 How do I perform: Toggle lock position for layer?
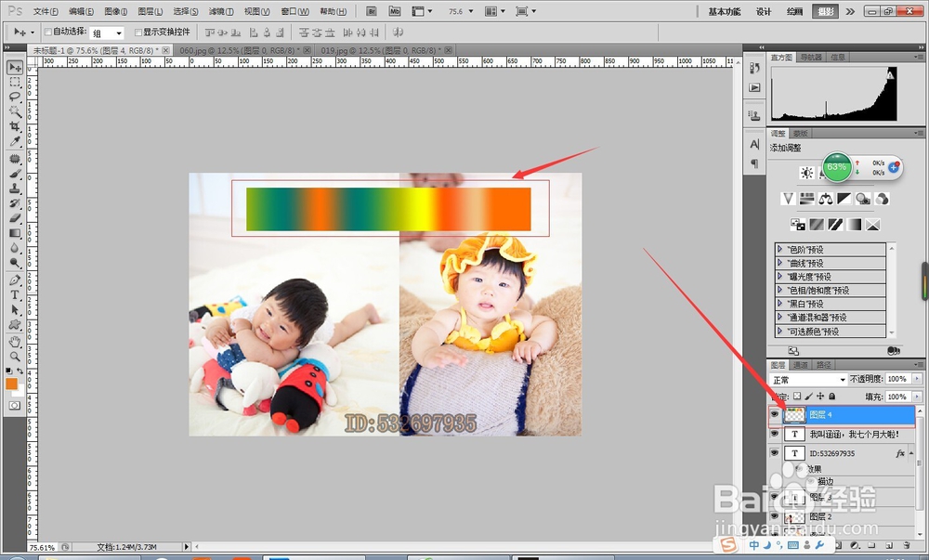pos(820,396)
